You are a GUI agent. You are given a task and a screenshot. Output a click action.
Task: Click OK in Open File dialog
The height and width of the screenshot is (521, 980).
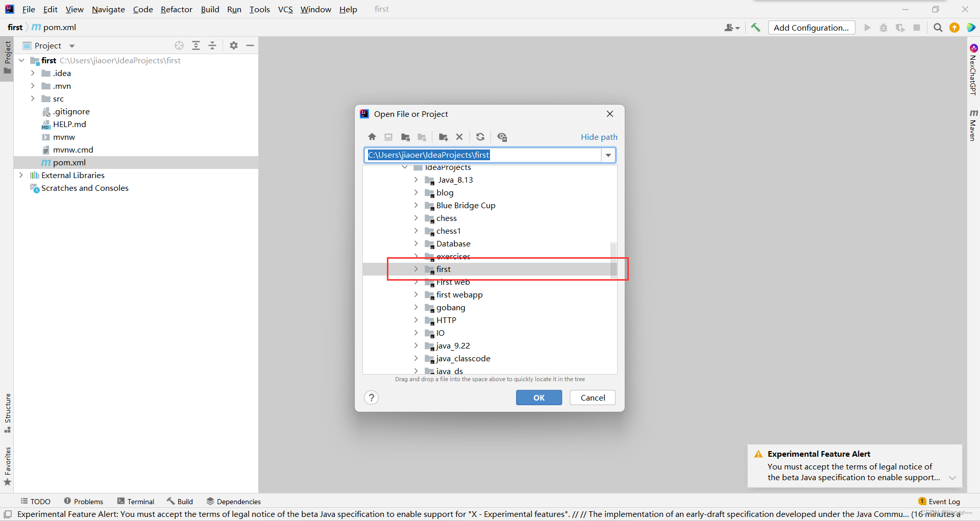[x=539, y=398]
